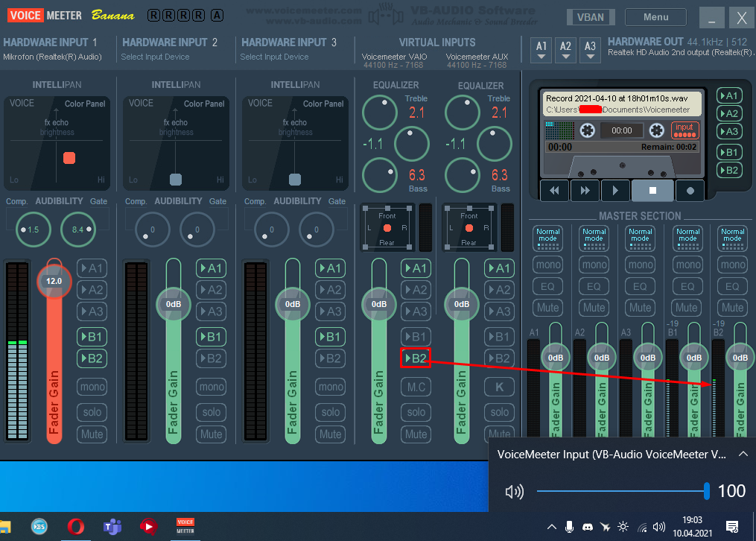This screenshot has height=541, width=756.
Task: Fast forward the cassette recorder
Action: (585, 191)
